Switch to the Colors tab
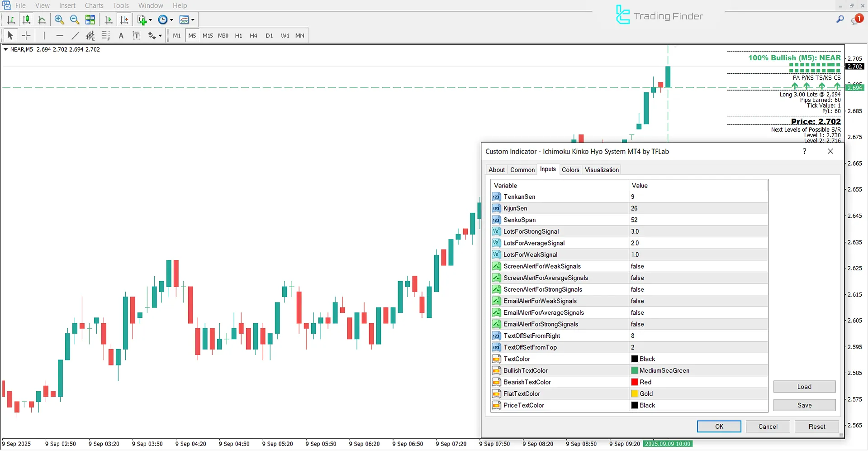868x451 pixels. [570, 169]
